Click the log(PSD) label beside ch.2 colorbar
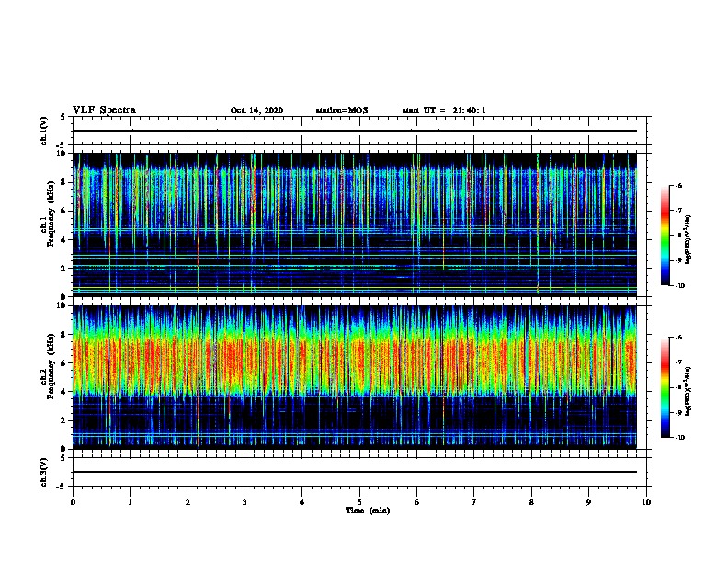The image size is (728, 563). pyautogui.click(x=688, y=391)
